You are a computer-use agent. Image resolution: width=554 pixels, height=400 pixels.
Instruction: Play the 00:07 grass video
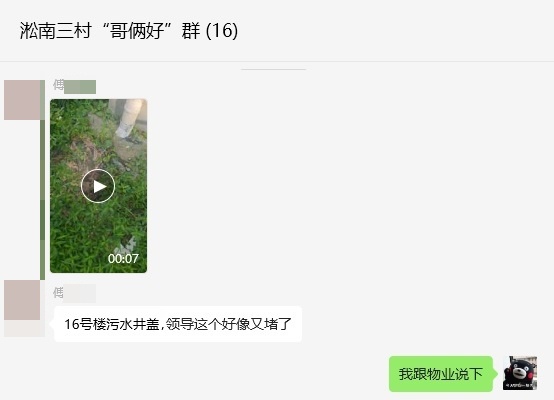(x=98, y=186)
